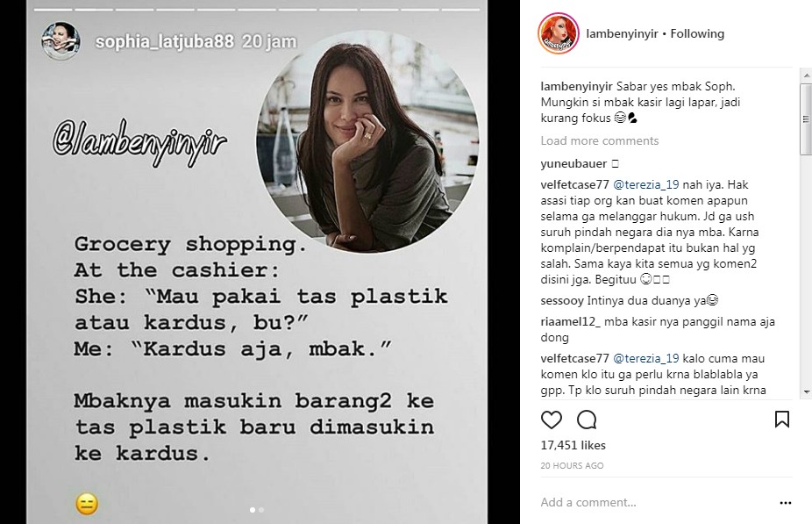
Task: Open yuneubauer commenter profile
Action: [573, 164]
